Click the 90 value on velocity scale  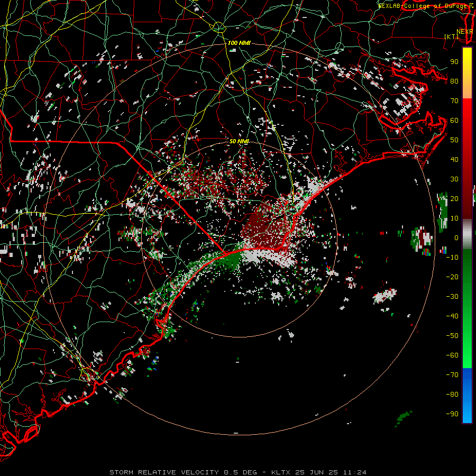(454, 62)
